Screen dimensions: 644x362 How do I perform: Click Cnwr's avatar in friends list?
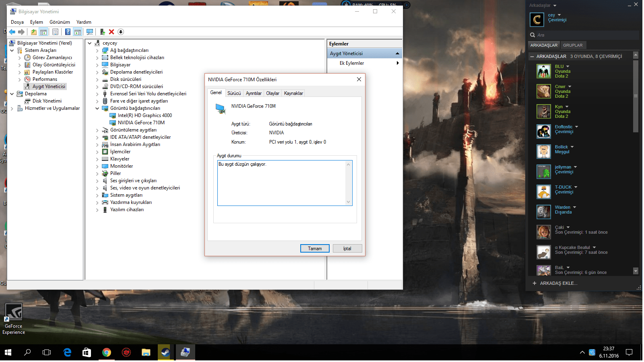(x=544, y=91)
